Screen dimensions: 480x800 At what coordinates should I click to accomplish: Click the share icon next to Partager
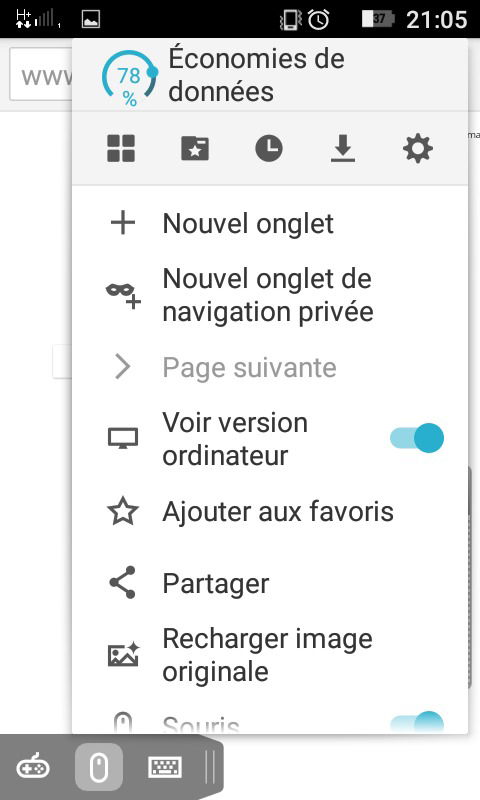pyautogui.click(x=123, y=582)
